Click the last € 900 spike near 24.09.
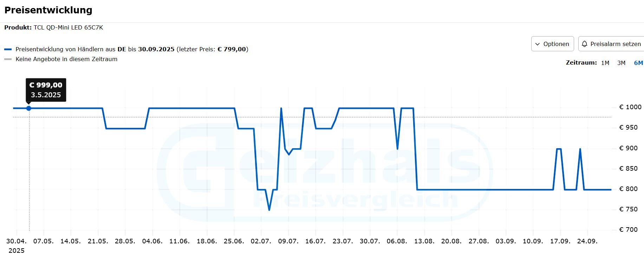Viewport: 644px width, 256px height. click(580, 149)
